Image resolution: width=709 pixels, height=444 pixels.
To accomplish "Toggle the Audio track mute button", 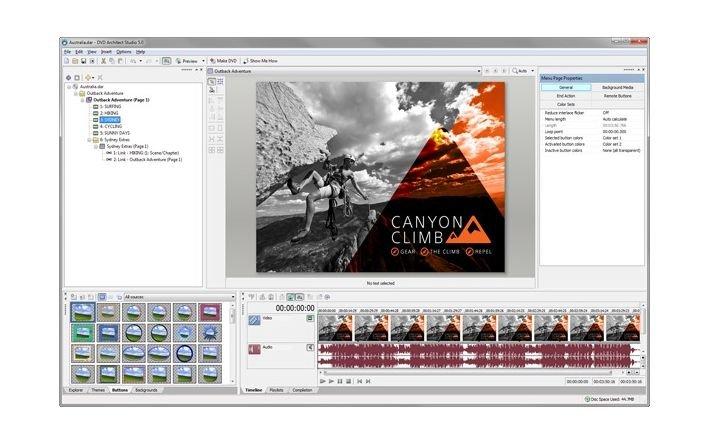I will [310, 348].
